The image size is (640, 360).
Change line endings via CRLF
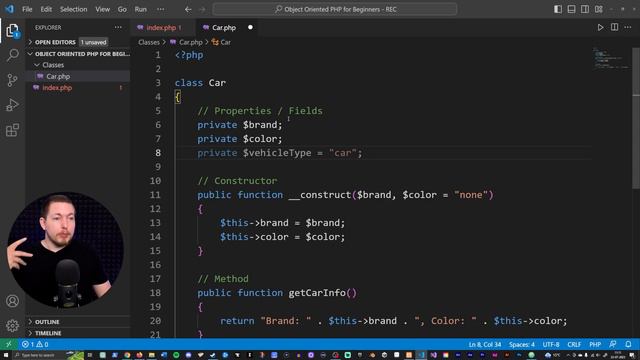[x=574, y=344]
